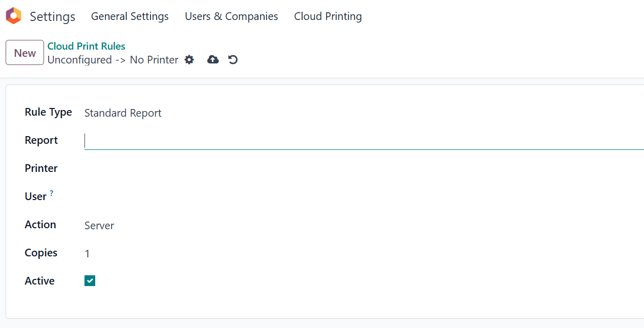Click the Active field label

[39, 281]
